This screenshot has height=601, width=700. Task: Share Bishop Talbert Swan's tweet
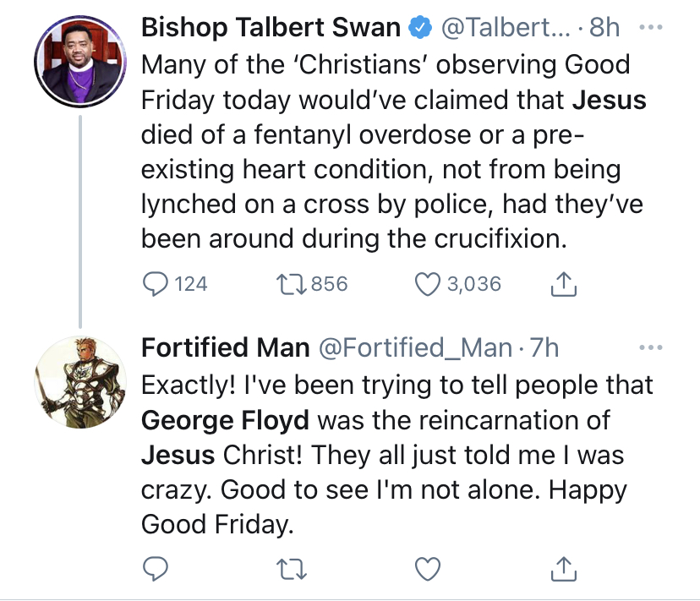tap(563, 284)
